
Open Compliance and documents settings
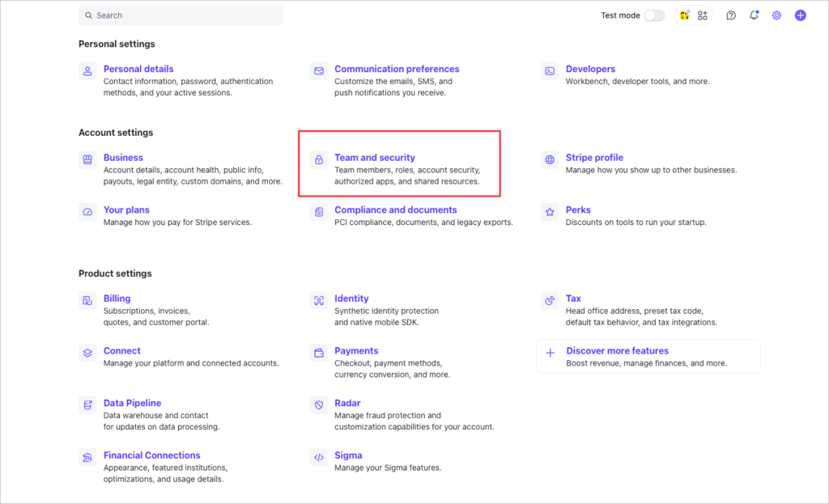[395, 210]
